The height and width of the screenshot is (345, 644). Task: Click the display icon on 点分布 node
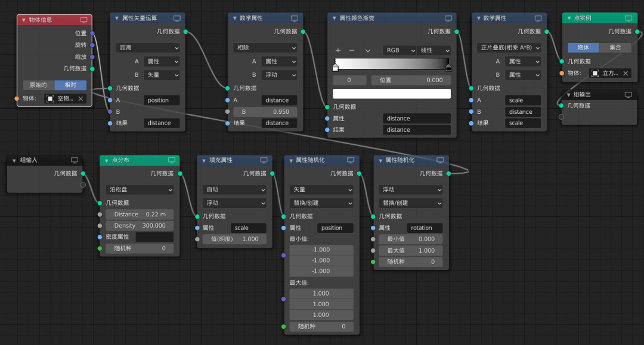[x=173, y=160]
